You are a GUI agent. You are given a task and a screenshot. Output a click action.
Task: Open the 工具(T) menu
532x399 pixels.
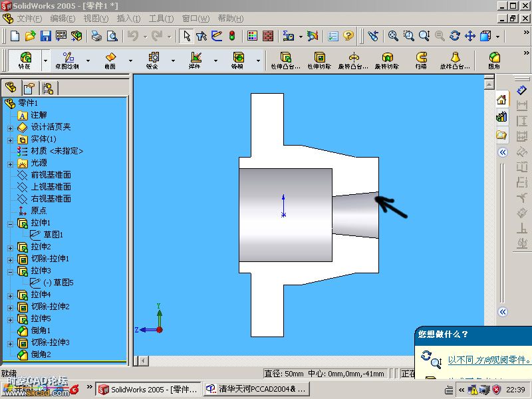[x=161, y=19]
